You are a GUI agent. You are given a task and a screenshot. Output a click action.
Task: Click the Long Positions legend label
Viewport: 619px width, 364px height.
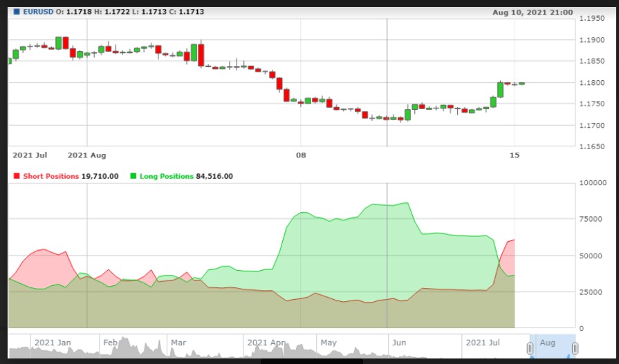(167, 176)
